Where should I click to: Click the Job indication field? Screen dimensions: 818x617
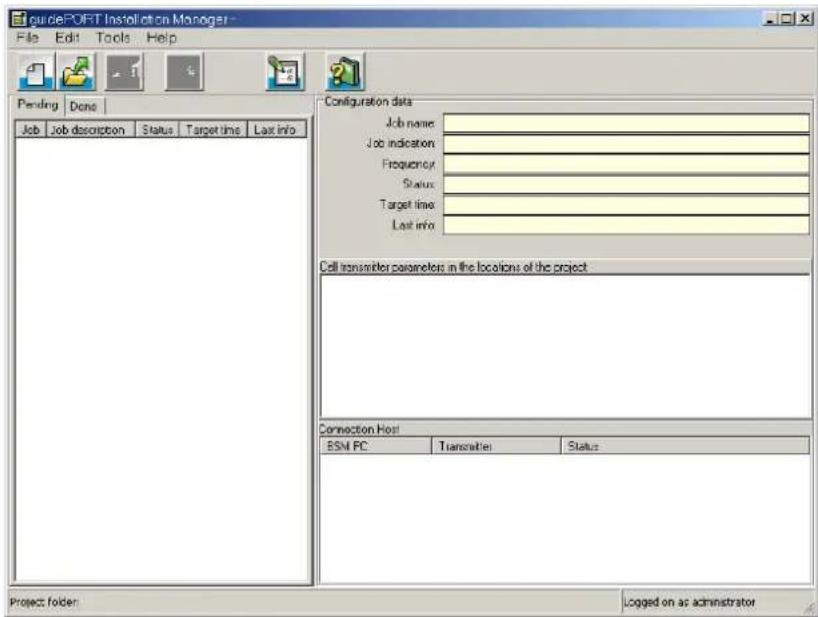(627, 144)
